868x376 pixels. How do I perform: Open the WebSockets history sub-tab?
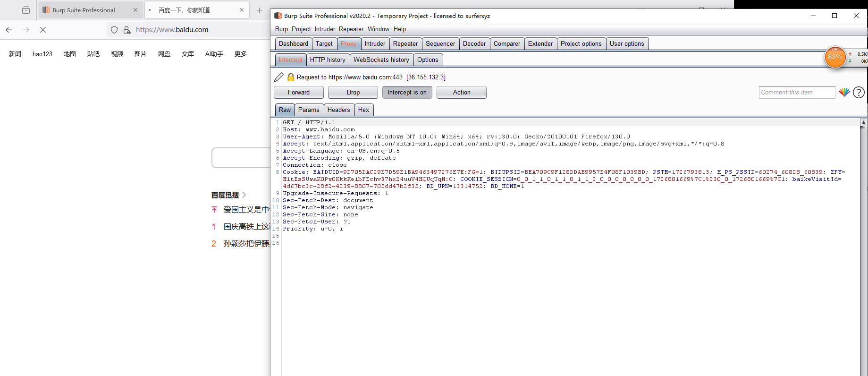[381, 60]
